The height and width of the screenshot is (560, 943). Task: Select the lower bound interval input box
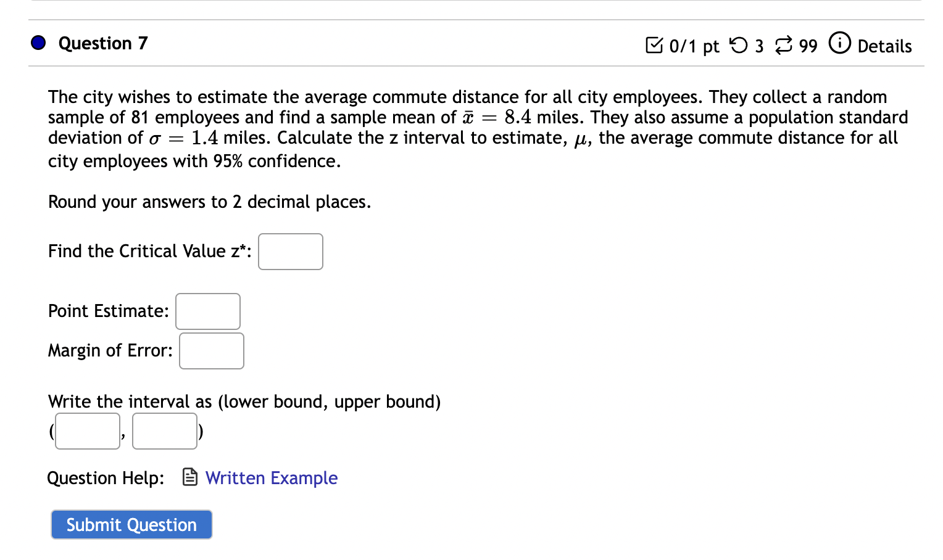87,430
